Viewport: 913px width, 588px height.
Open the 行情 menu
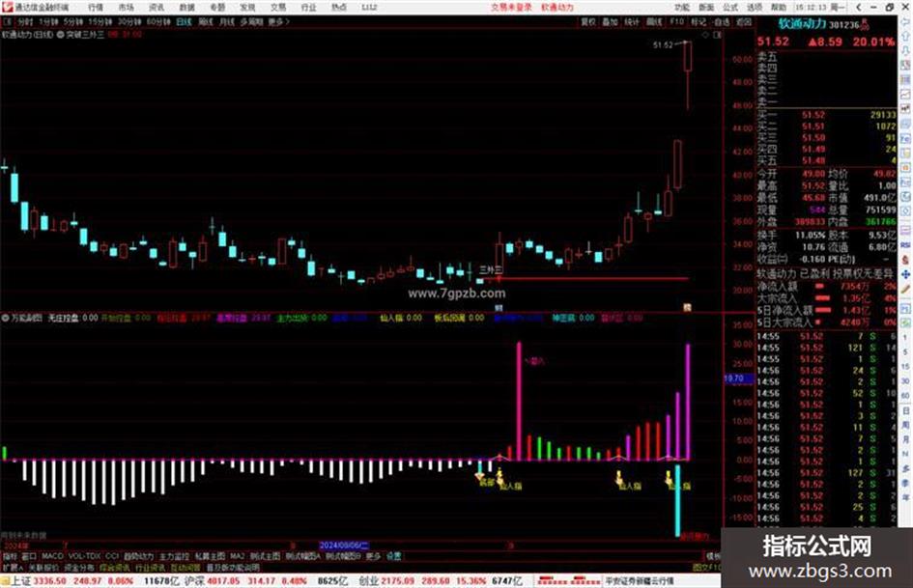point(96,7)
